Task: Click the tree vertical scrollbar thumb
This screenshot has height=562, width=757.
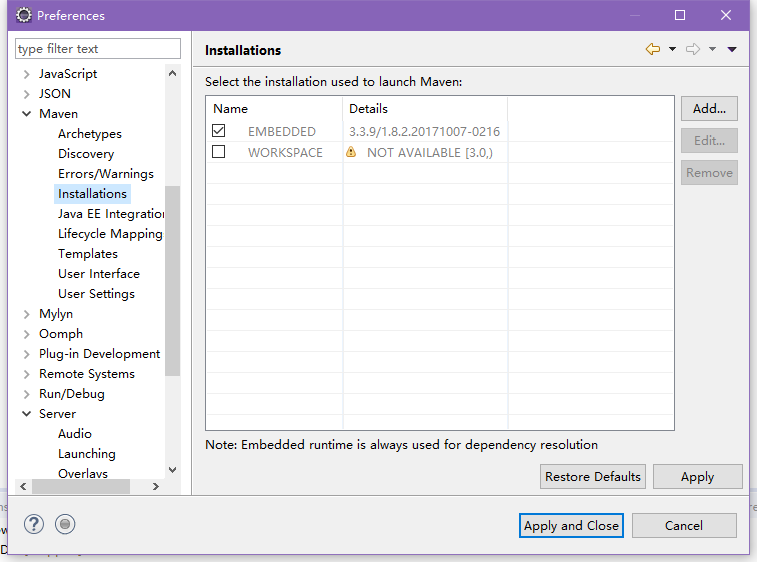Action: click(x=172, y=280)
